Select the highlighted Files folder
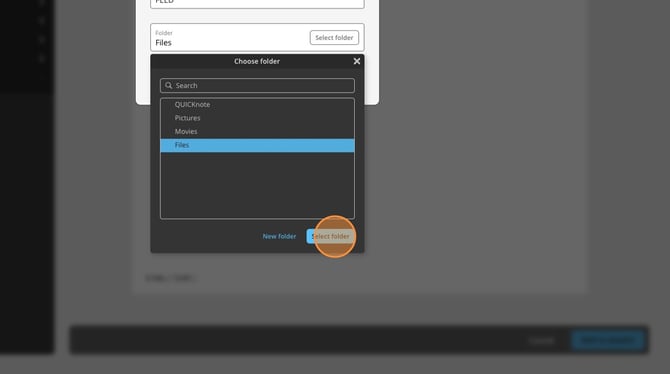 (x=257, y=145)
